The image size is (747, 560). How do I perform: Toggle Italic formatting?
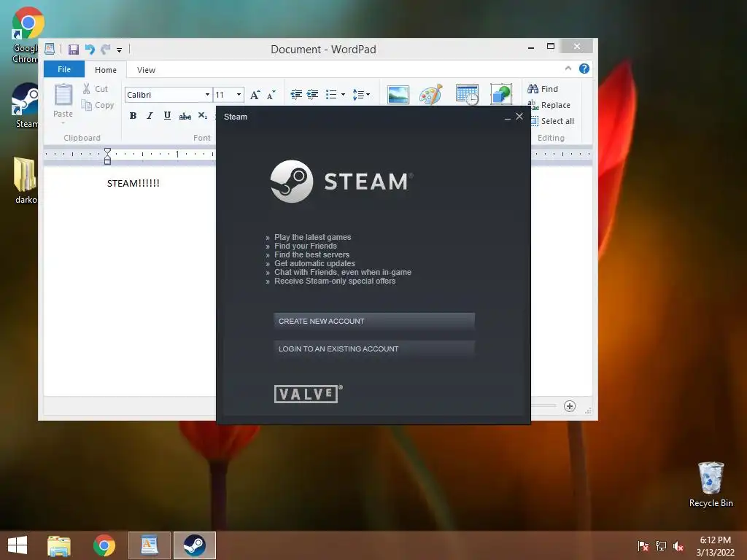coord(150,116)
